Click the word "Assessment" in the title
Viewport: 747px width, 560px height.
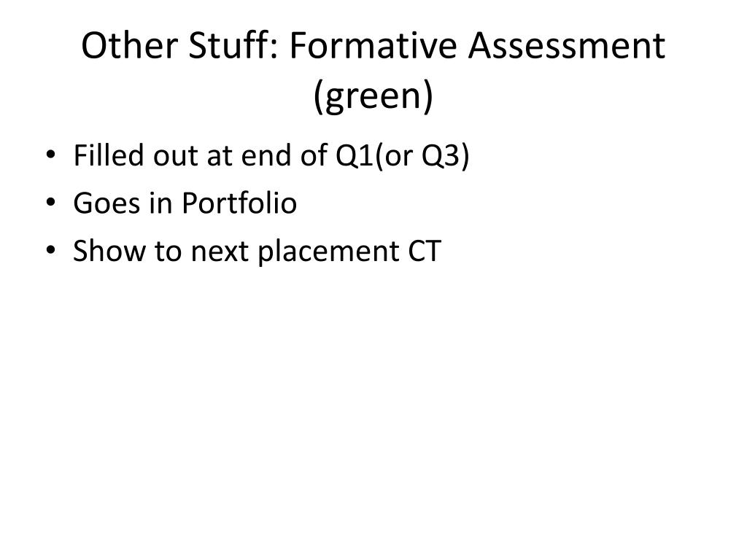pyautogui.click(x=567, y=45)
